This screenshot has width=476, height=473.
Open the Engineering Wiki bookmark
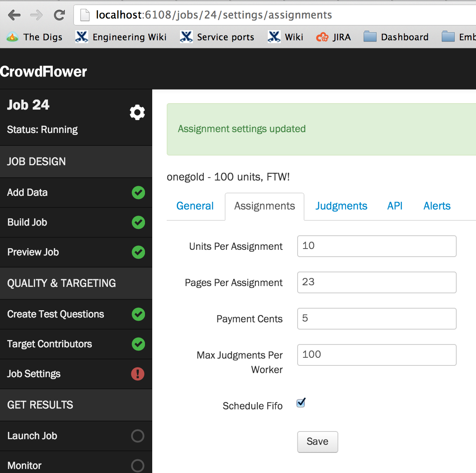(121, 37)
